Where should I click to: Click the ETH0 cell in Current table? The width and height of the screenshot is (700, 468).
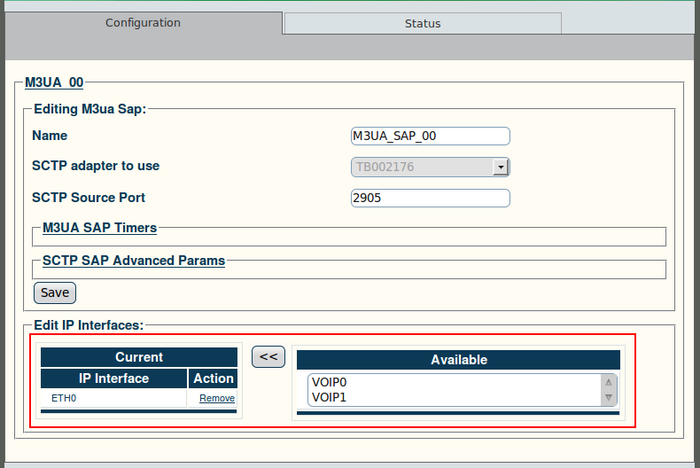click(113, 398)
